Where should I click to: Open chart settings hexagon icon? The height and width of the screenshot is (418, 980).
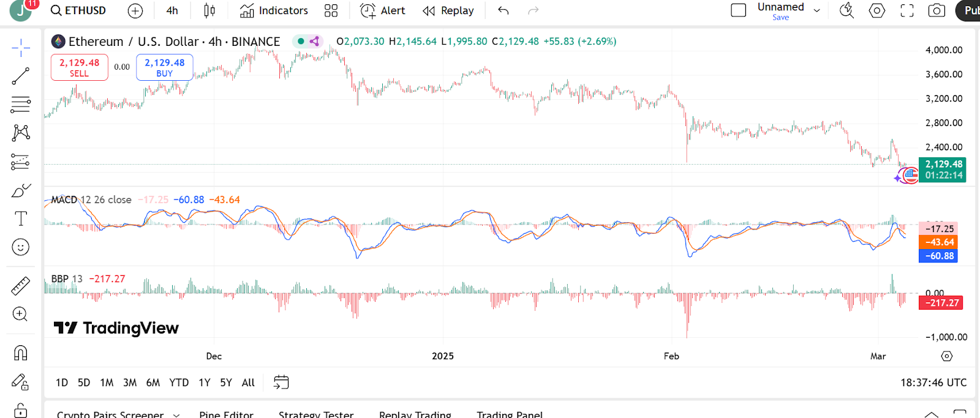point(877,10)
